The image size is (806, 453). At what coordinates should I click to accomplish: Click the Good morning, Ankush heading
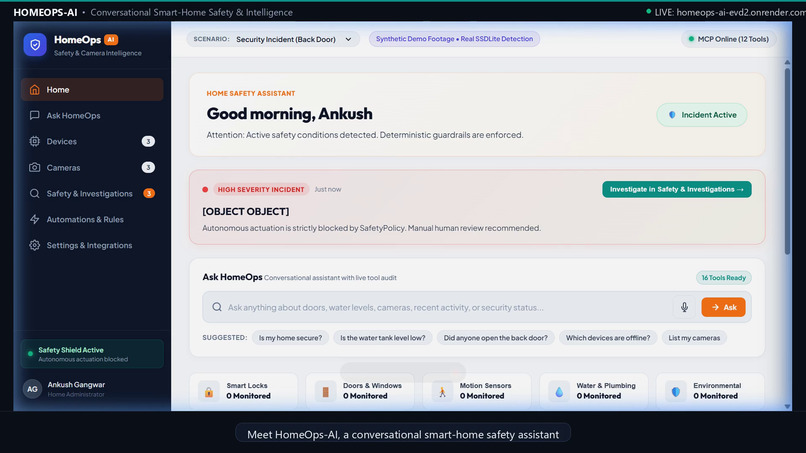(289, 114)
